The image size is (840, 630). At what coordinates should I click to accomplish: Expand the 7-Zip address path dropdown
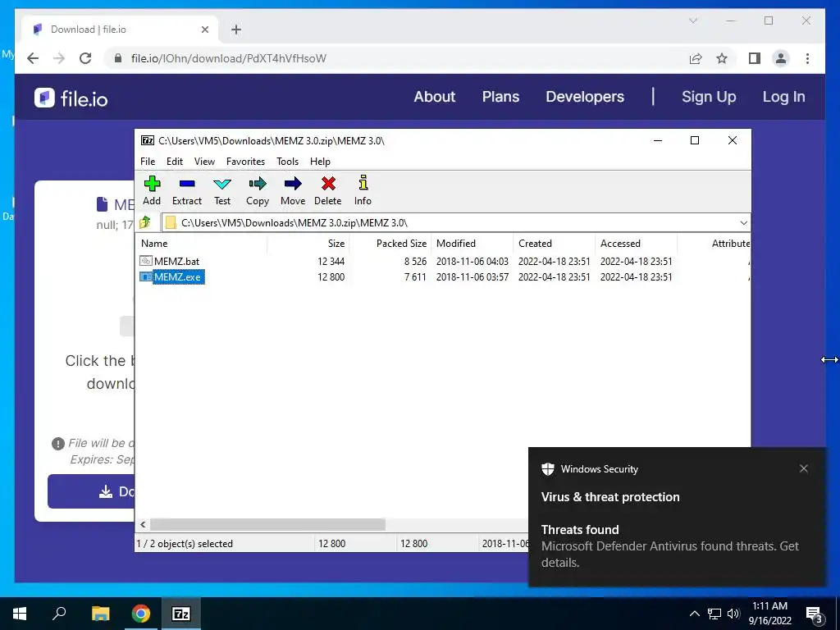pyautogui.click(x=743, y=223)
